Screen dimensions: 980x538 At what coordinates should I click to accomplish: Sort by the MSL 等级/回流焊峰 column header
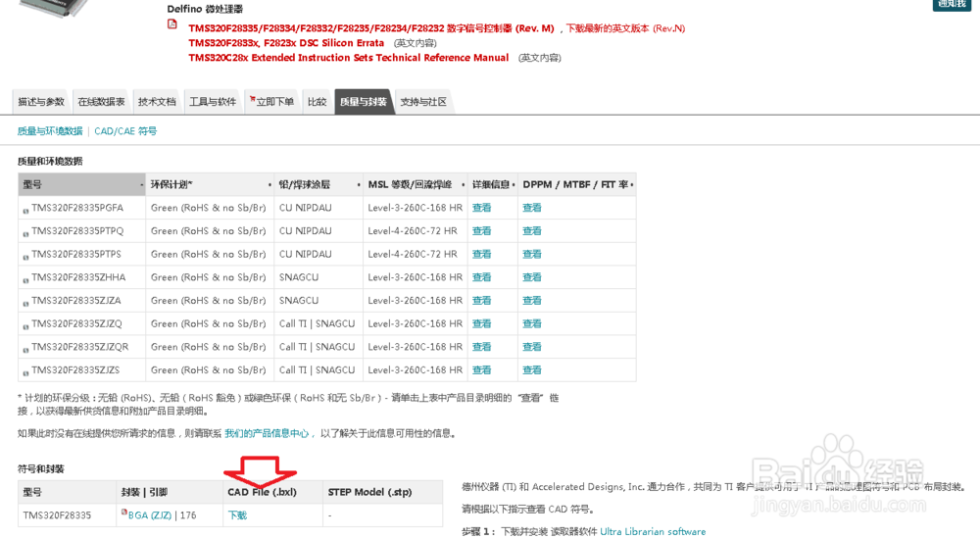pos(416,184)
